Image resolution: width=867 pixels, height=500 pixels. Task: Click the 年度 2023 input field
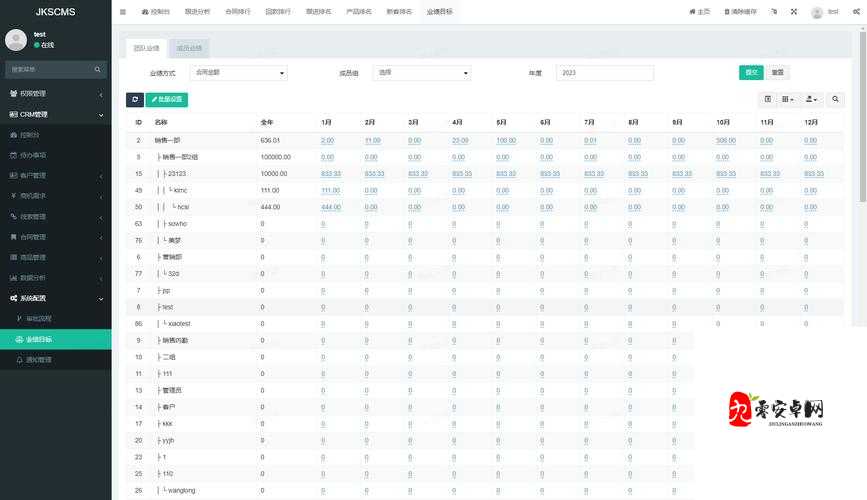click(x=604, y=73)
